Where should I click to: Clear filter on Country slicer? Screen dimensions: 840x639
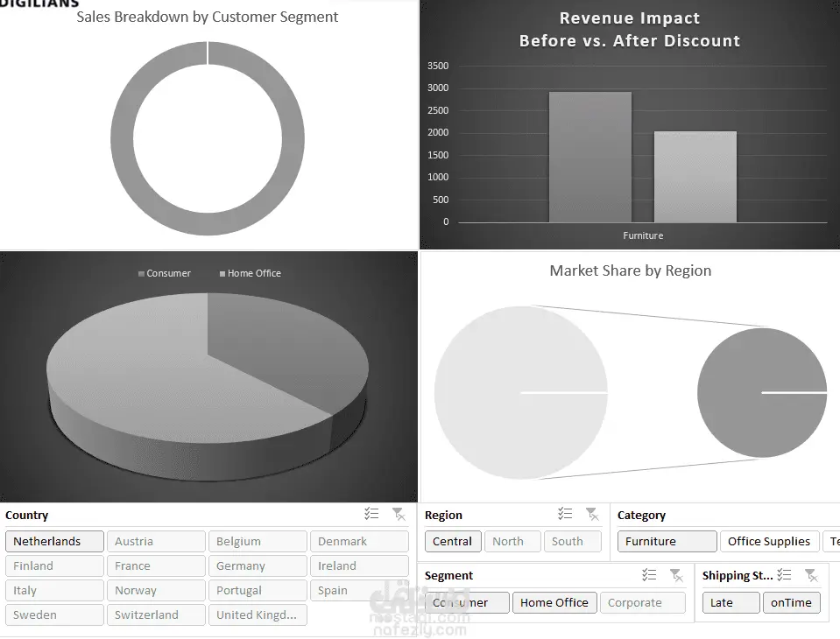[399, 514]
